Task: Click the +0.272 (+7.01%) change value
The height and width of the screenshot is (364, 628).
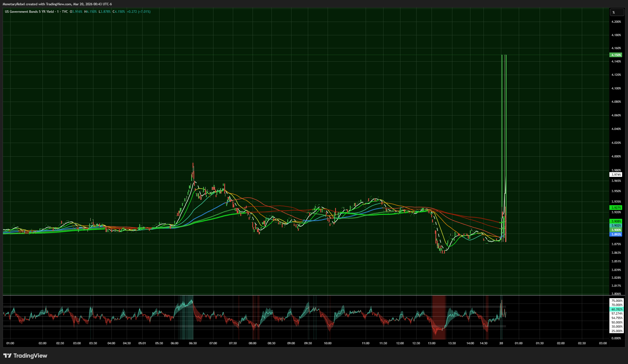Action: [139, 12]
